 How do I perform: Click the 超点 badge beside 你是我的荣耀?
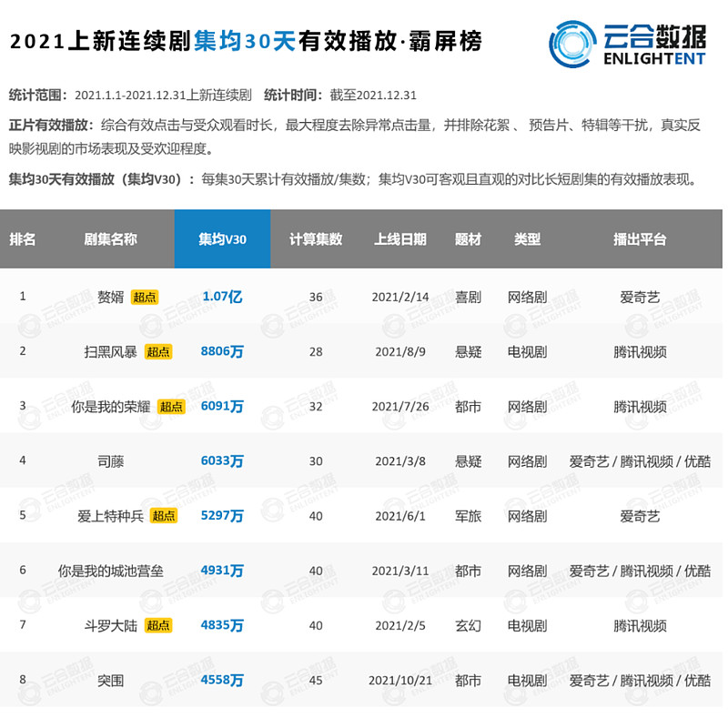click(x=171, y=407)
